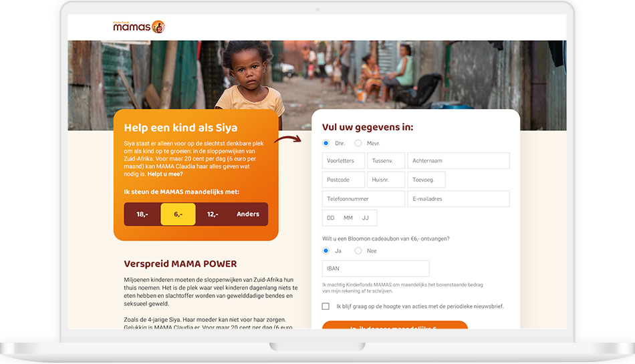Click into the Tussenv. field
The width and height of the screenshot is (635, 364).
(x=386, y=160)
